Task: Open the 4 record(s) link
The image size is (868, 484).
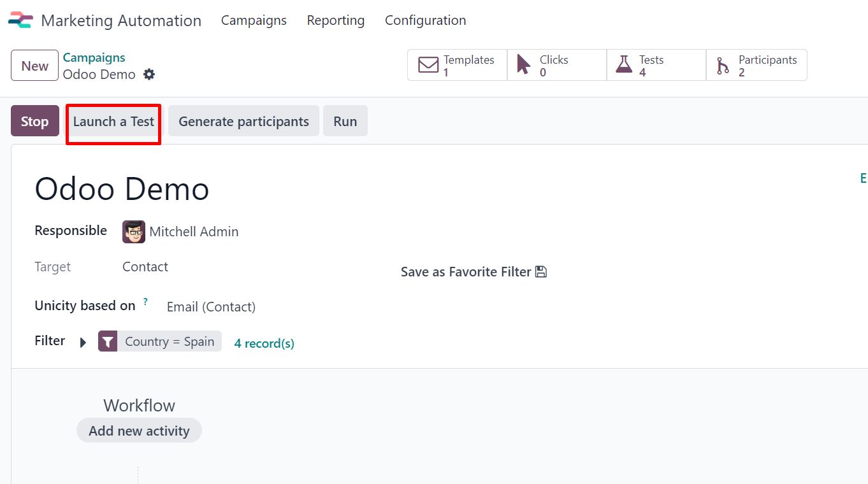Action: coord(264,343)
